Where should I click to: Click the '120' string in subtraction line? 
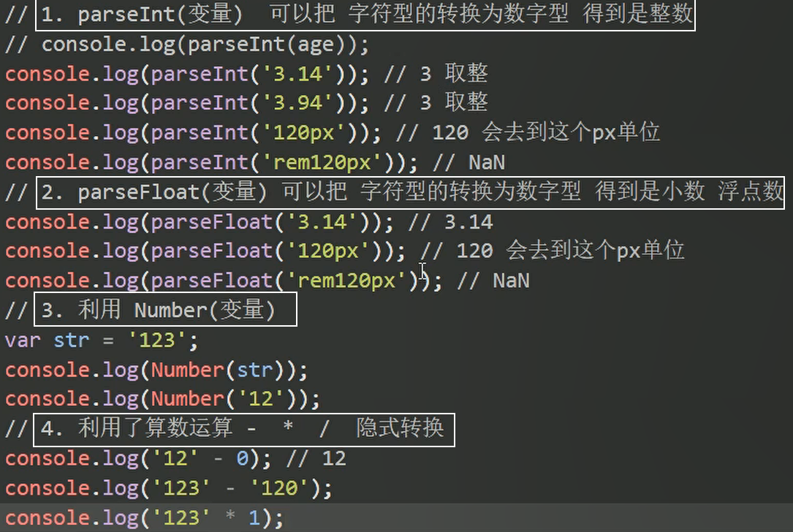[279, 488]
